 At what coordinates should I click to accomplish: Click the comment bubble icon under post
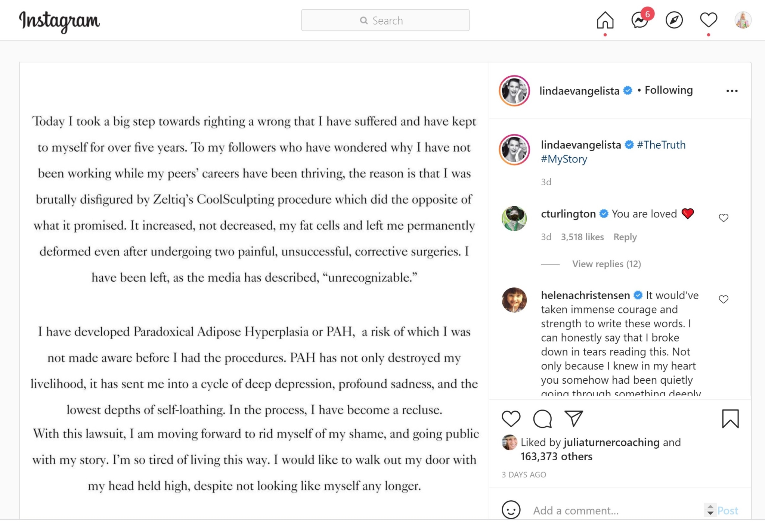(x=542, y=418)
